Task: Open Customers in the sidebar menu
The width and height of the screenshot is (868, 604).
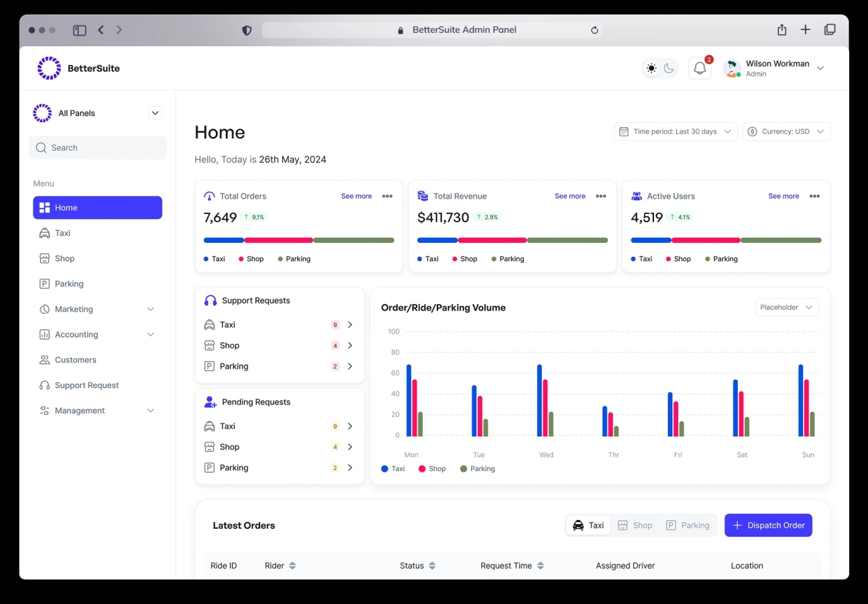Action: click(x=75, y=360)
